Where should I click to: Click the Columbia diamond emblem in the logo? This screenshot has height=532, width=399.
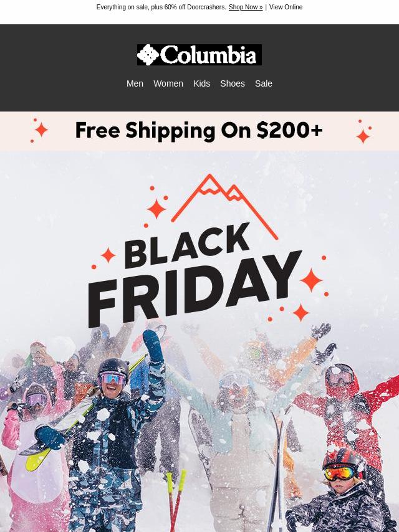[x=148, y=55]
